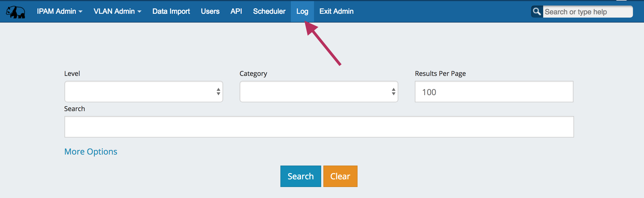644x198 pixels.
Task: Expand the VLAN Admin menu
Action: 117,11
